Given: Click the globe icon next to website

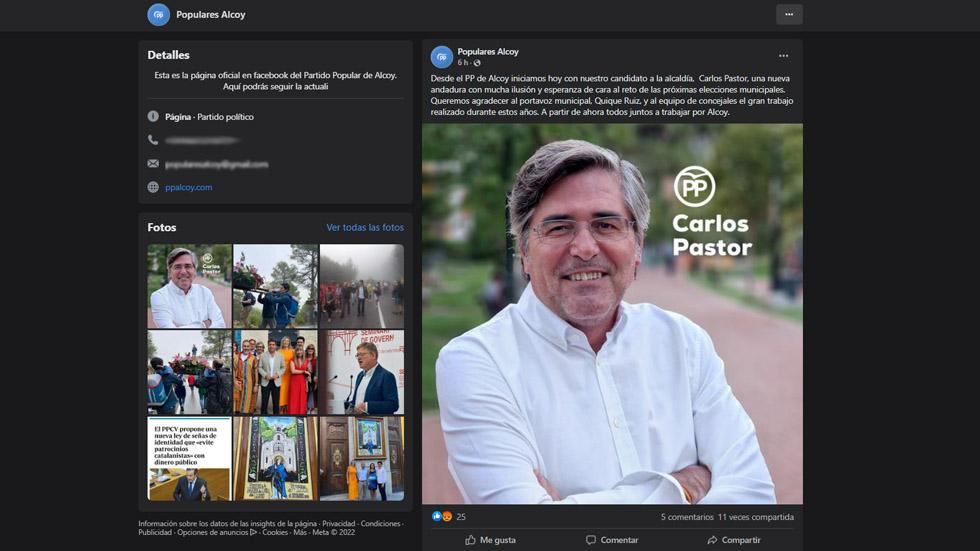Looking at the screenshot, I should 153,187.
